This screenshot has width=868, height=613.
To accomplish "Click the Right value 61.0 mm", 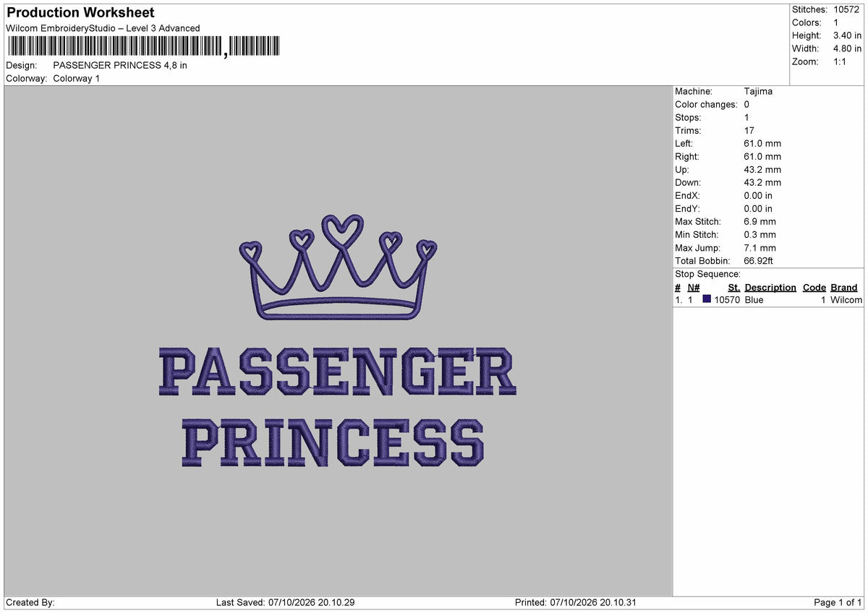I will tap(762, 156).
